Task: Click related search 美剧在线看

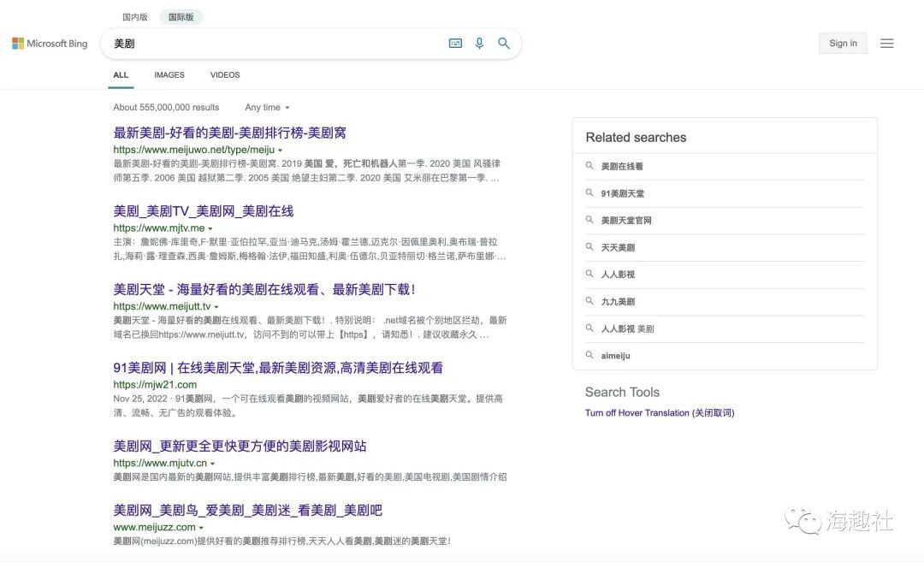Action: (622, 167)
